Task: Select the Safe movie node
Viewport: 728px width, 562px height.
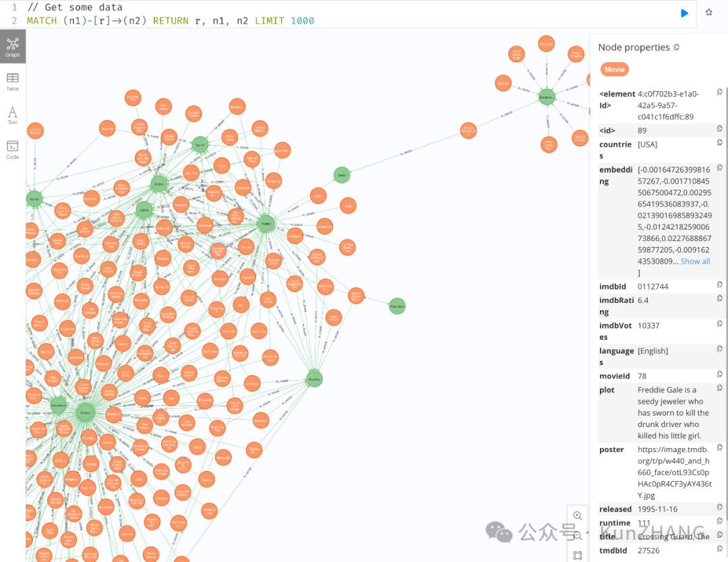Action: (318, 196)
